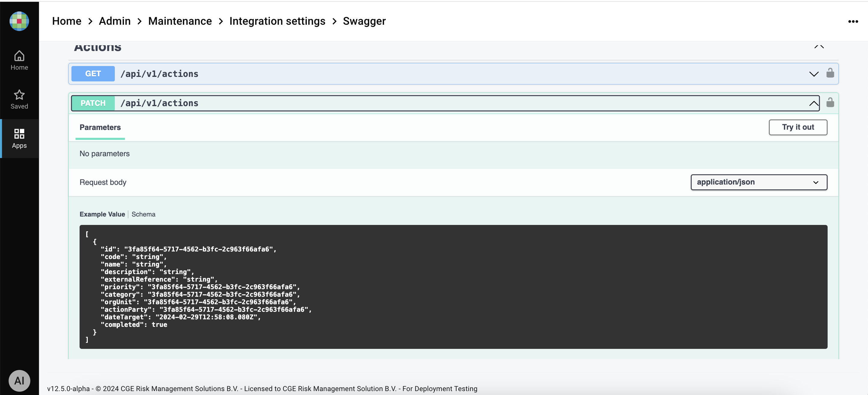Navigate to Integration settings breadcrumb

277,21
